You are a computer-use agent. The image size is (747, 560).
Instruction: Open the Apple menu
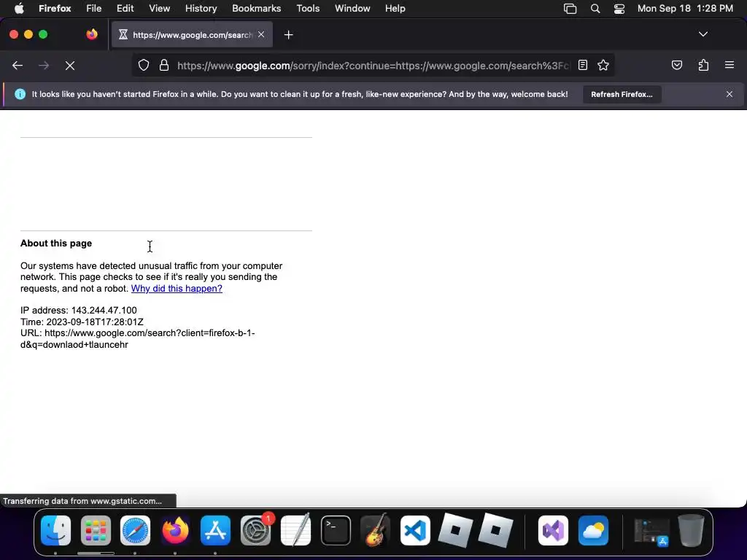[19, 9]
